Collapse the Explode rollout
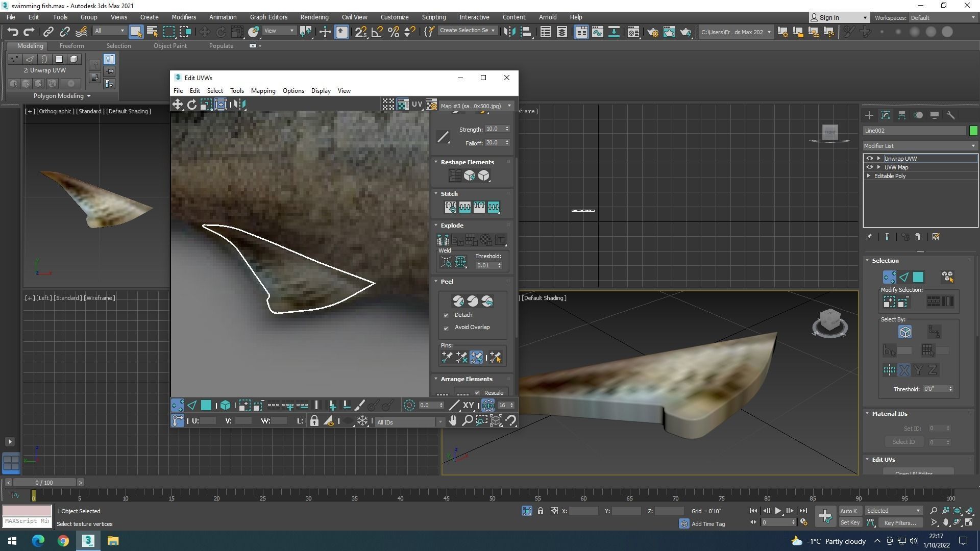This screenshot has width=980, height=551. [436, 226]
